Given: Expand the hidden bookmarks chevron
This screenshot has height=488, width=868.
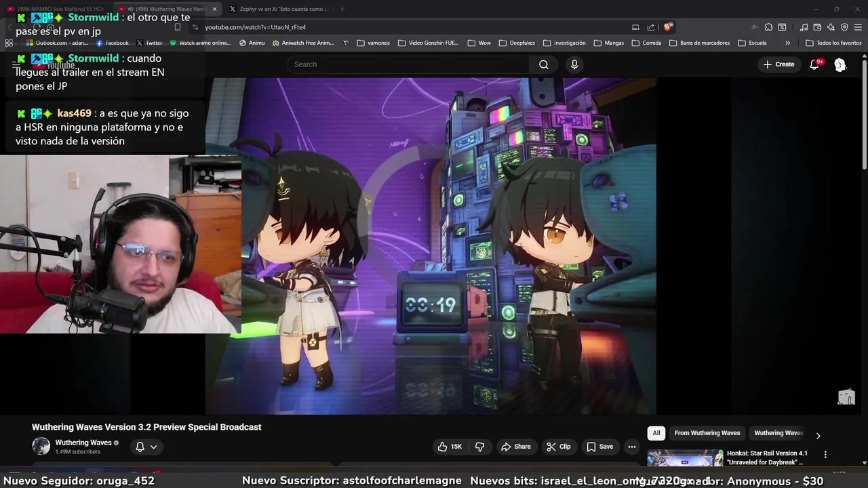Looking at the screenshot, I should click(787, 43).
